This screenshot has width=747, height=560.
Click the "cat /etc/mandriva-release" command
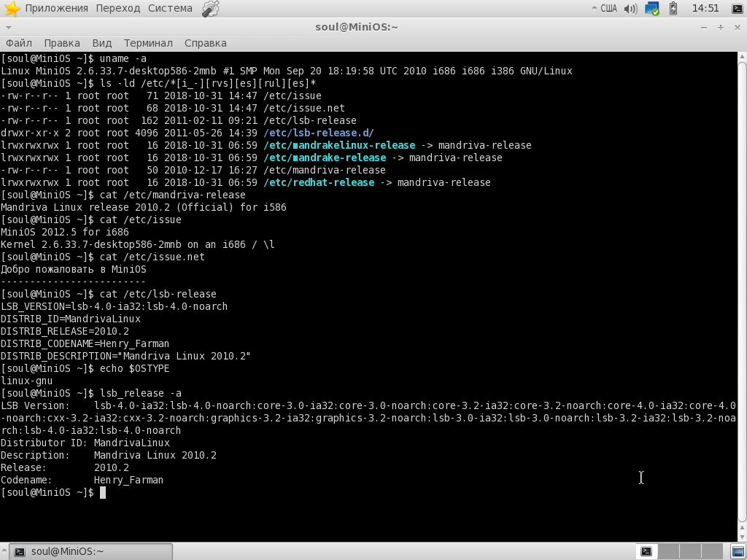(172, 195)
